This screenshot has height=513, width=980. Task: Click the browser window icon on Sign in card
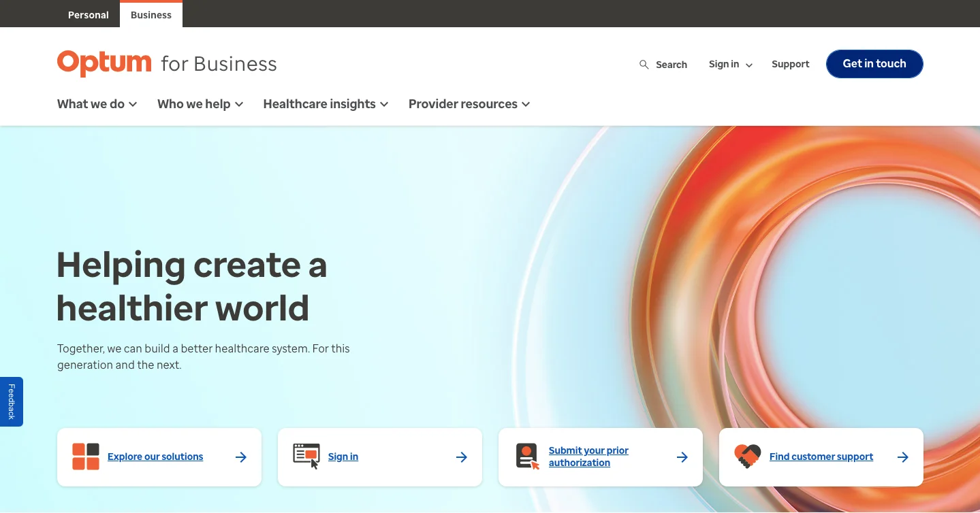click(306, 457)
